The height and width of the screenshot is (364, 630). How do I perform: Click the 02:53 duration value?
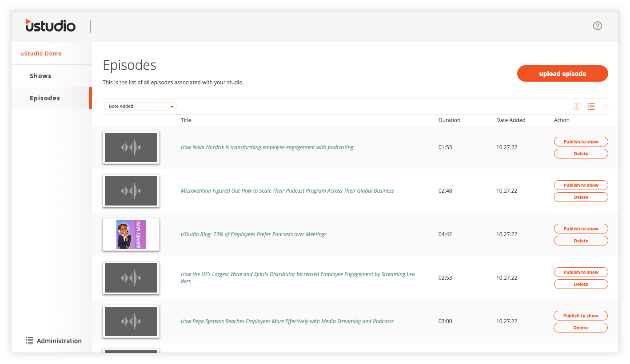pyautogui.click(x=445, y=278)
